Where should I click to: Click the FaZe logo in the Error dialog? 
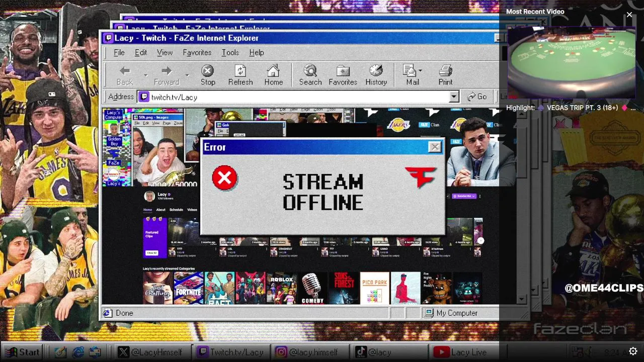coord(421,176)
